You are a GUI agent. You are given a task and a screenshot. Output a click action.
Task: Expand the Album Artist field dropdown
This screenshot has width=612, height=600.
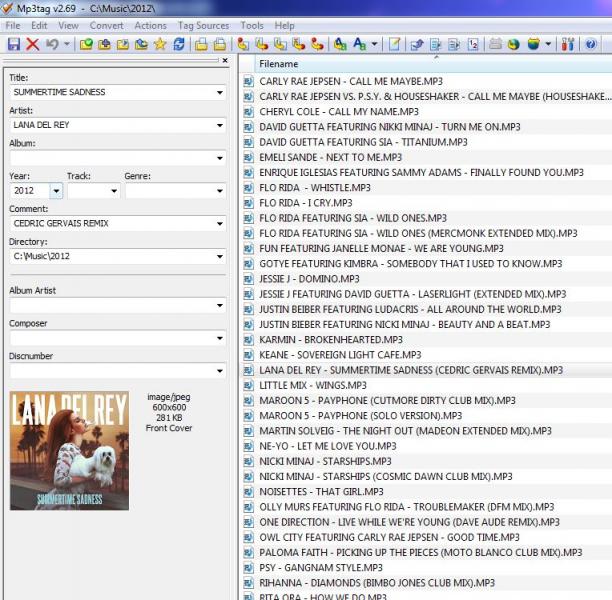click(220, 305)
